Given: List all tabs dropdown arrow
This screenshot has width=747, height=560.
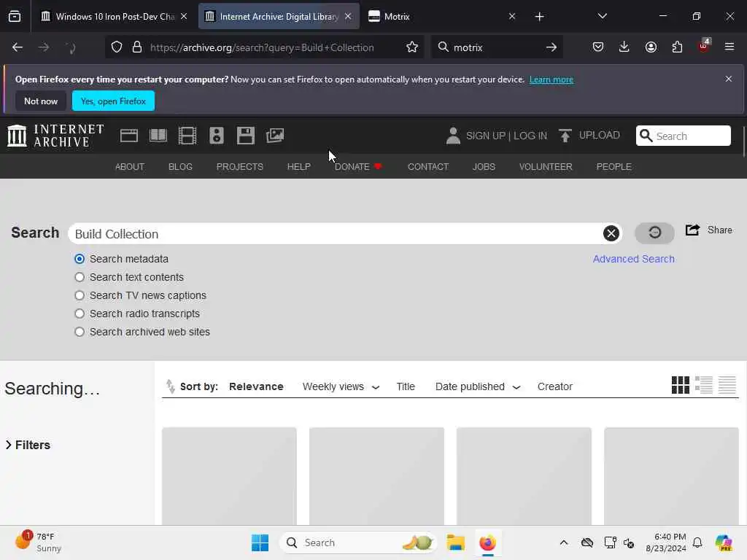Looking at the screenshot, I should (x=602, y=16).
